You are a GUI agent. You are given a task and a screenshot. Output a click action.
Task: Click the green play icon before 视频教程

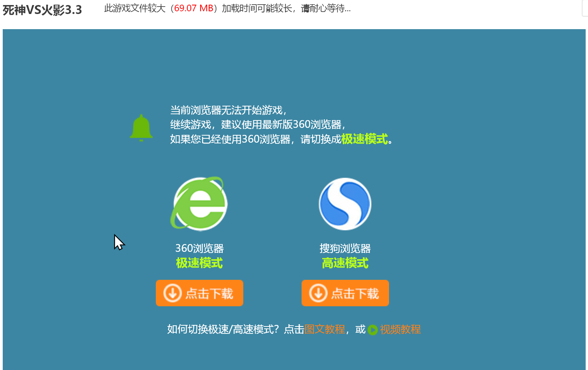(373, 330)
